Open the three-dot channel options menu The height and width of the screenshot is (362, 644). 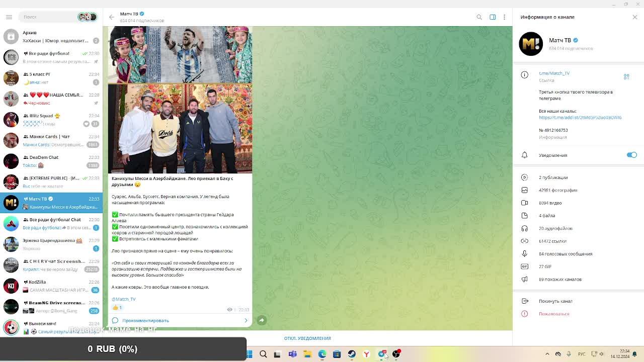coord(504,17)
